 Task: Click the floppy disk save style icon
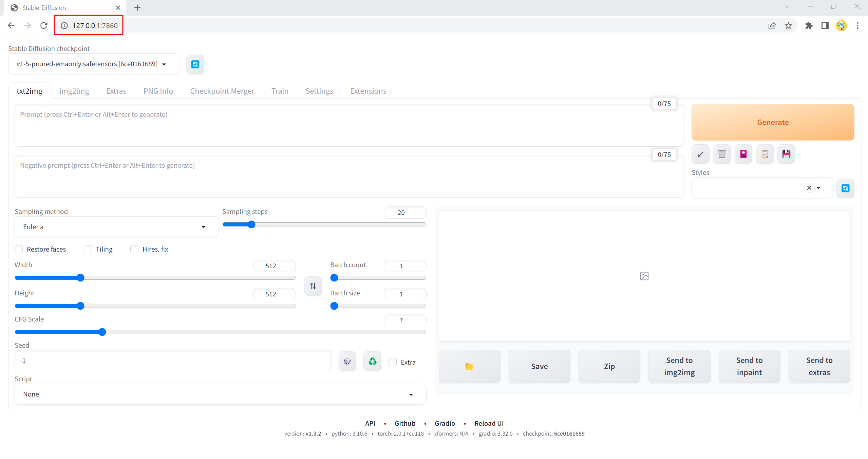(786, 154)
